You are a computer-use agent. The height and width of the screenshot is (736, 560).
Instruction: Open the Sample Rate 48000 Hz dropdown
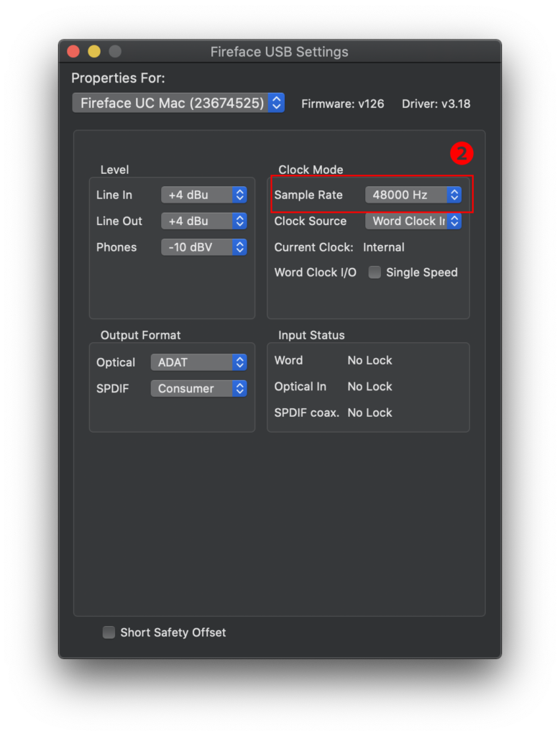click(413, 195)
